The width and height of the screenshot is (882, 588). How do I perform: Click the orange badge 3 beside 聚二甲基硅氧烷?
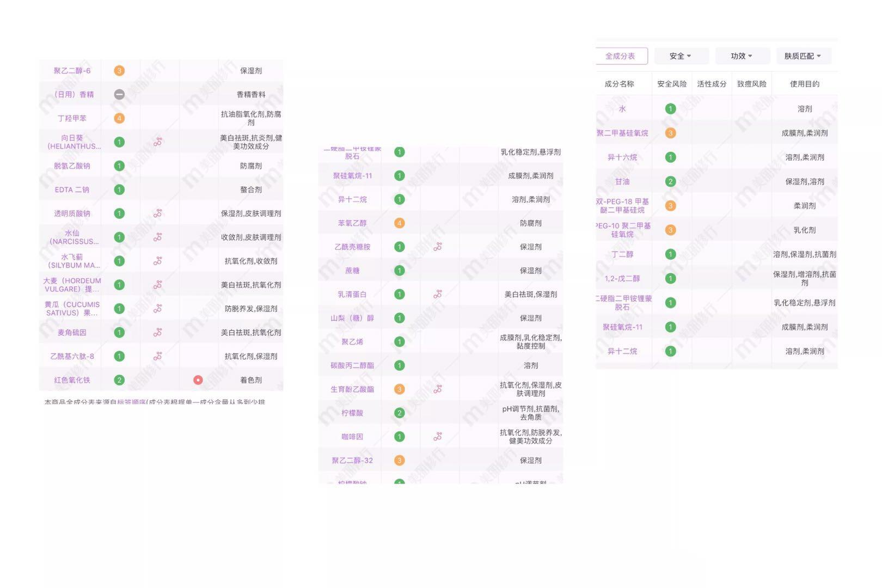tap(670, 132)
